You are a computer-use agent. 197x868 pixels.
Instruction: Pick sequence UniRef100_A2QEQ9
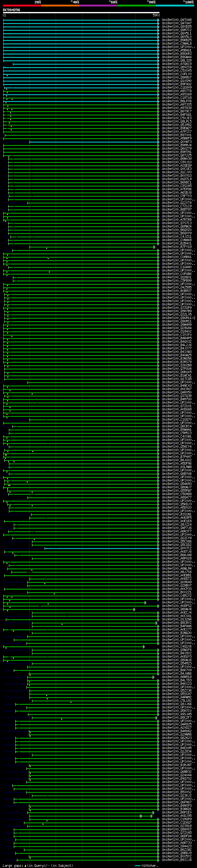pyautogui.click(x=177, y=166)
